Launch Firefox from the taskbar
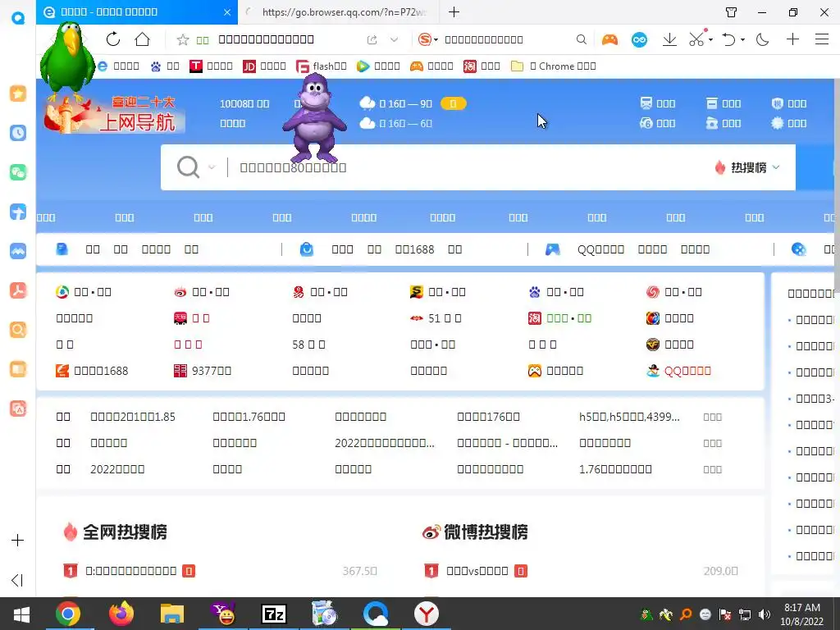The width and height of the screenshot is (840, 630). [x=121, y=614]
